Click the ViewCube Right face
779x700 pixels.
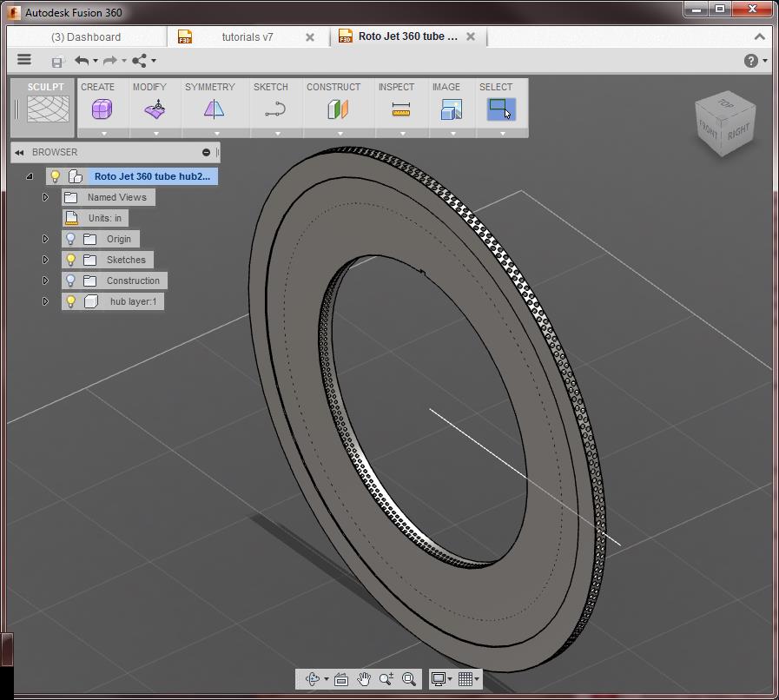pos(738,132)
